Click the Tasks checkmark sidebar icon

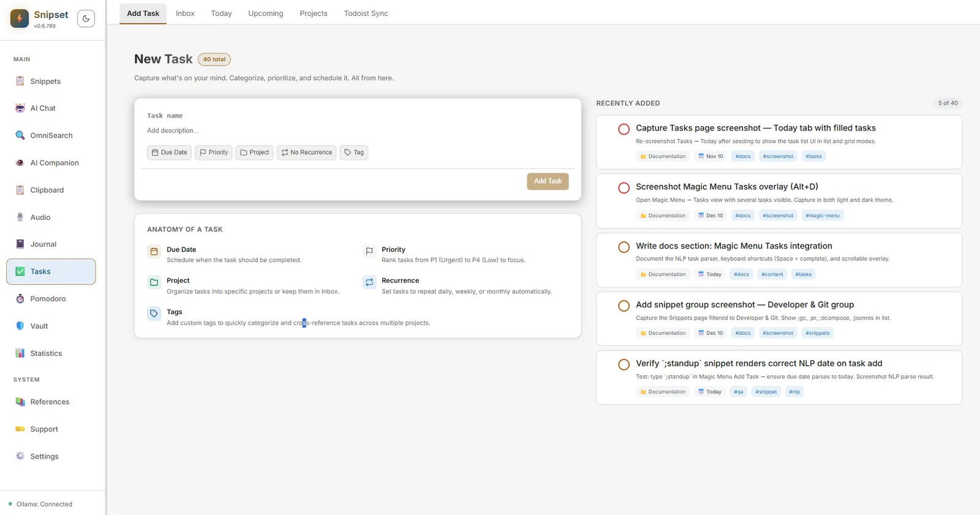pyautogui.click(x=20, y=271)
